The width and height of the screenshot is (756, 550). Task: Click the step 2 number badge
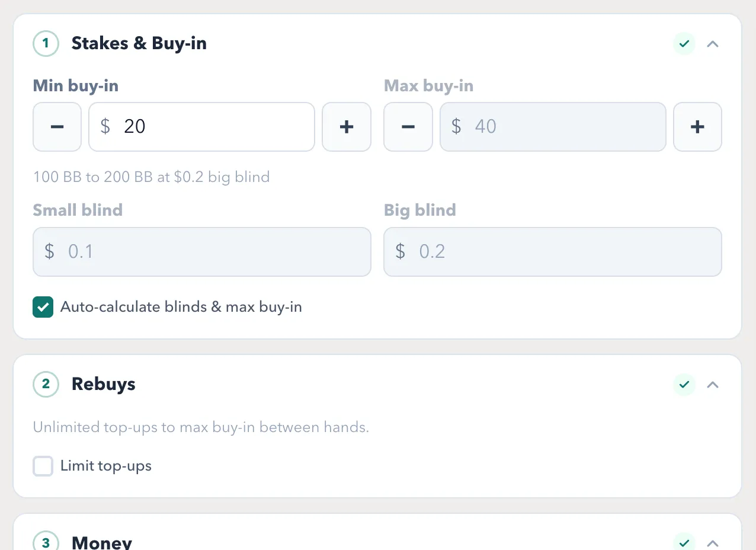[46, 385]
